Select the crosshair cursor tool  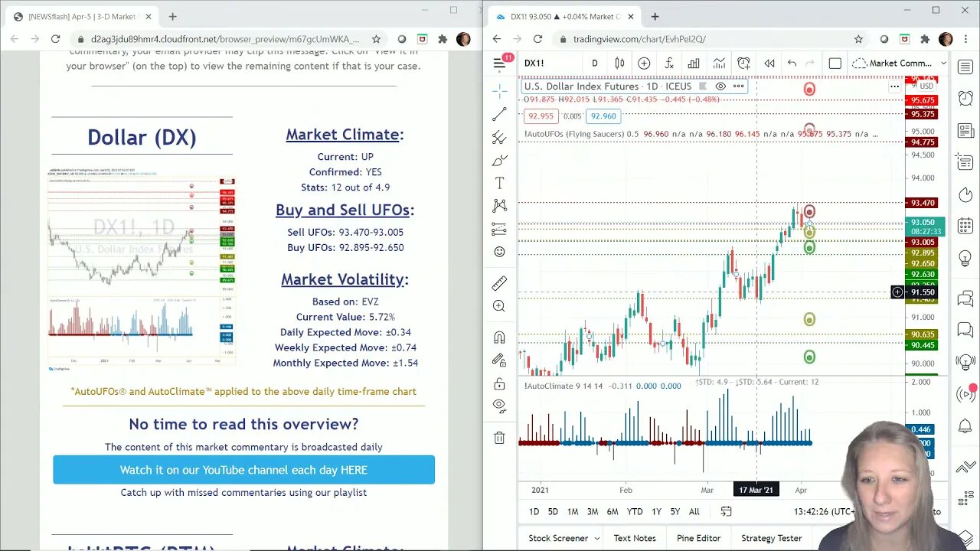pos(499,91)
